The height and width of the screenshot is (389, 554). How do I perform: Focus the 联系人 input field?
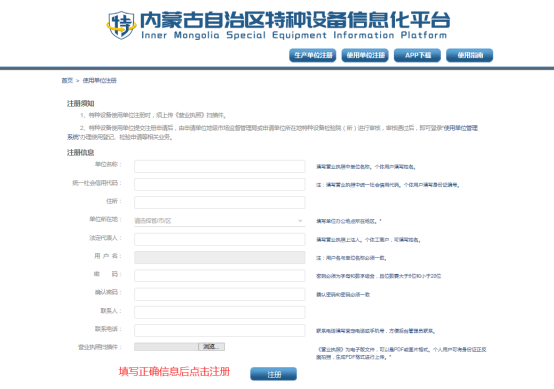click(220, 312)
